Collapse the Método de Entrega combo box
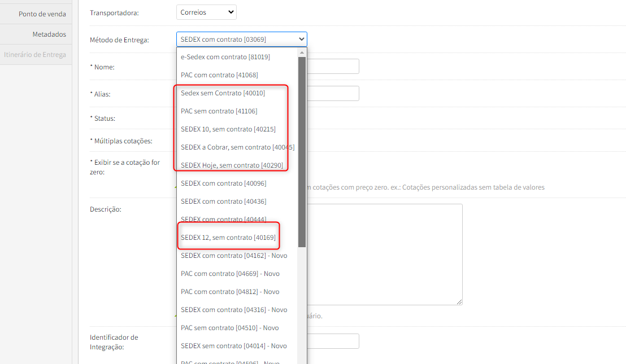The image size is (626, 364). click(x=242, y=40)
